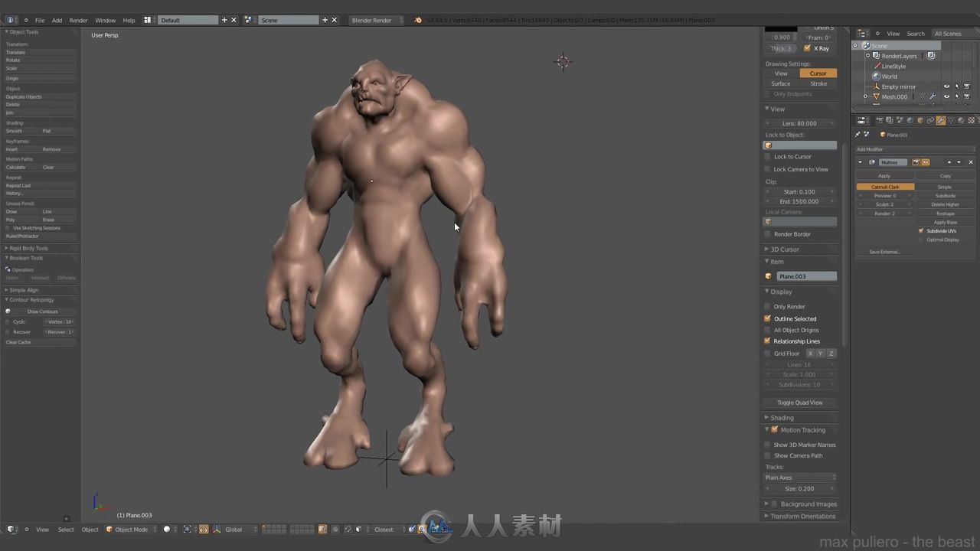
Task: Open the Add Modifier dropdown
Action: (x=916, y=149)
